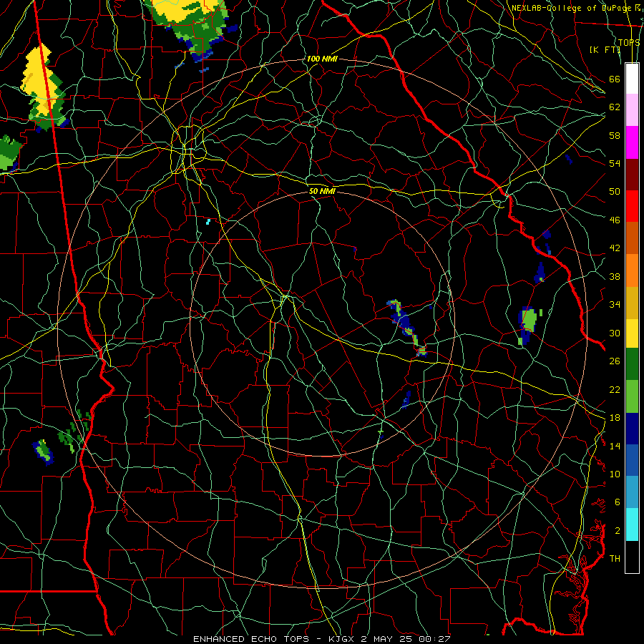Click the light green legend swatch near 22
The width and height of the screenshot is (644, 644).
click(632, 396)
